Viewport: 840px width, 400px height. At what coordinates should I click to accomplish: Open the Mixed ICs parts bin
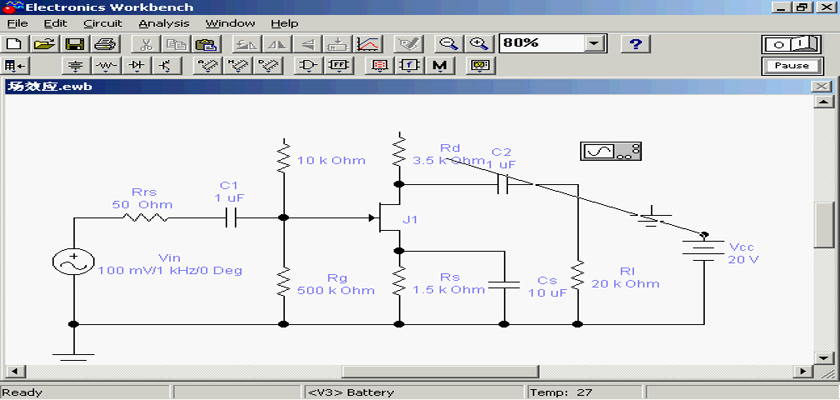point(237,66)
